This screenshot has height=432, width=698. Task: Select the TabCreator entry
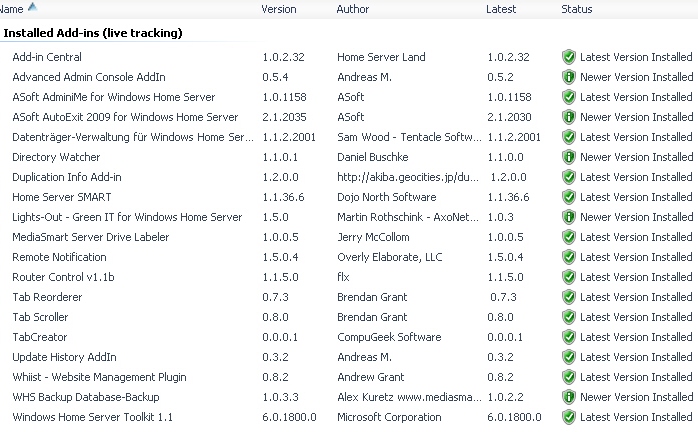(40, 337)
